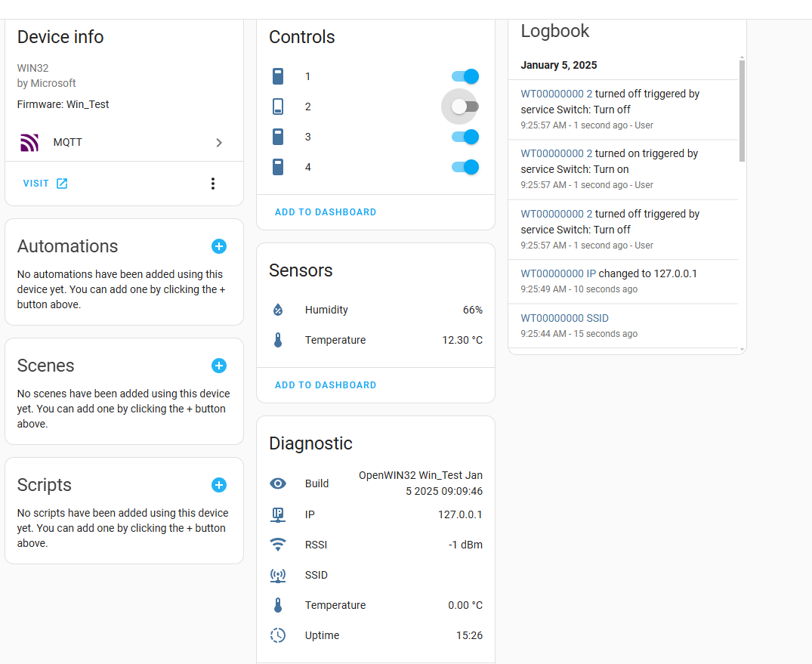Open WT00000000 2 turned on logbook link
Image resolution: width=812 pixels, height=664 pixels.
[556, 154]
